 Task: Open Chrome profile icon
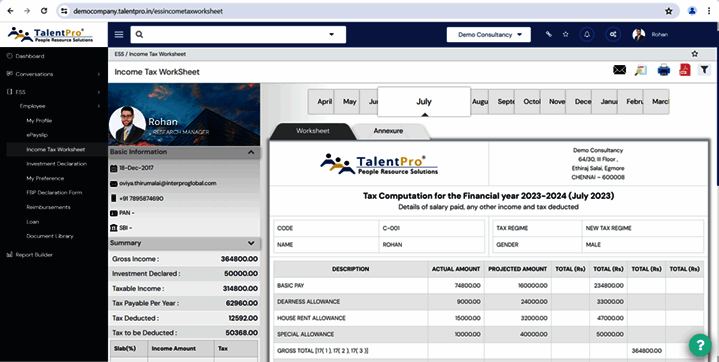point(692,11)
